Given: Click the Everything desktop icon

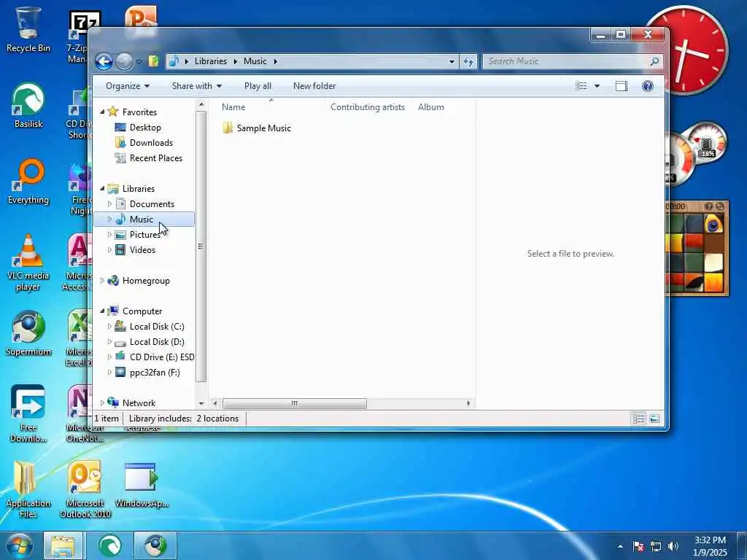Looking at the screenshot, I should tap(28, 182).
